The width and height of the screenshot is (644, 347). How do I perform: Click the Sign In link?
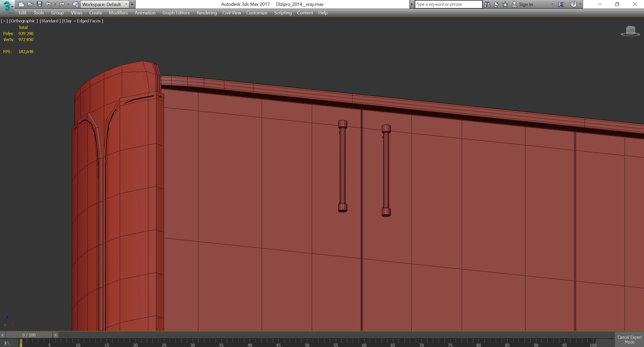pyautogui.click(x=526, y=4)
